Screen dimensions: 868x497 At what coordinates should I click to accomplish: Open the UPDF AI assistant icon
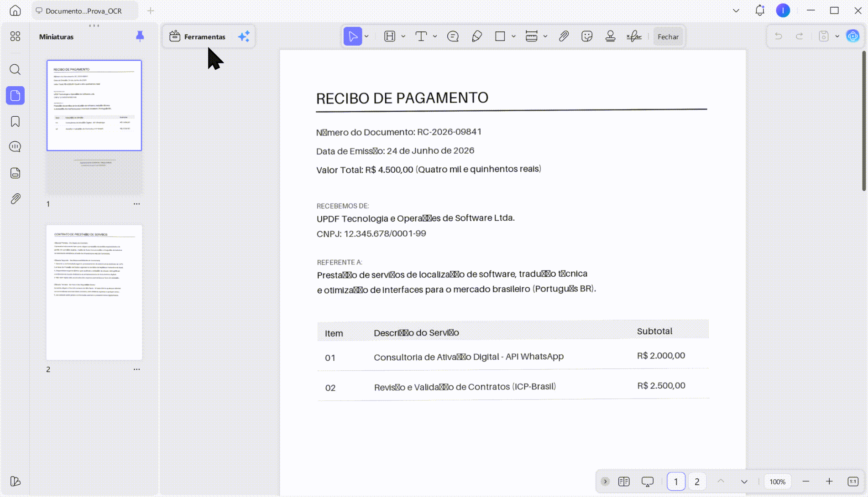pos(852,36)
